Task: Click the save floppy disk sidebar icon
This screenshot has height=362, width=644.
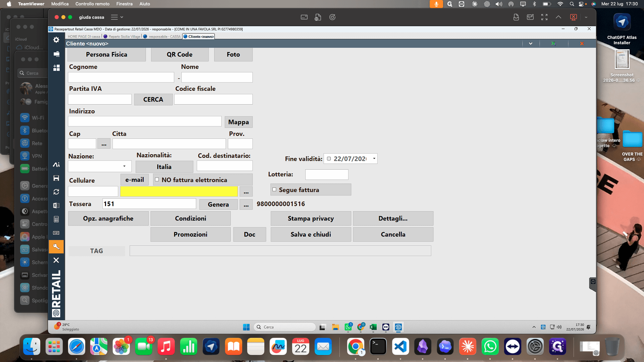Action: 56,178
